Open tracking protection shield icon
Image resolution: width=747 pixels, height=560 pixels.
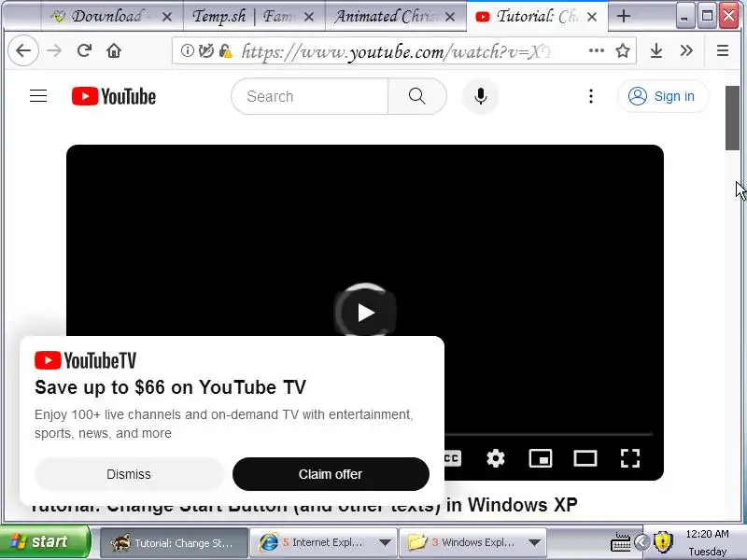[x=205, y=50]
